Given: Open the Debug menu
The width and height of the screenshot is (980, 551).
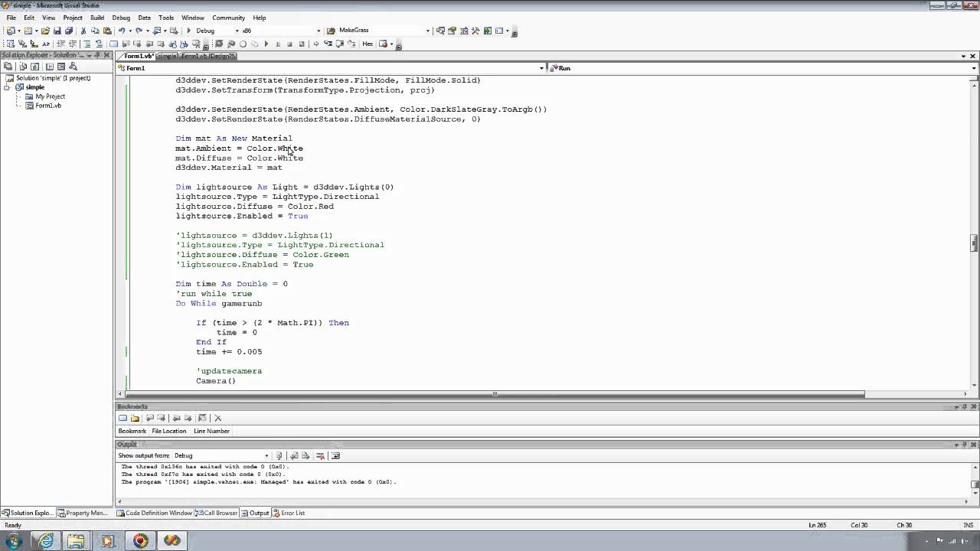Looking at the screenshot, I should [x=121, y=18].
